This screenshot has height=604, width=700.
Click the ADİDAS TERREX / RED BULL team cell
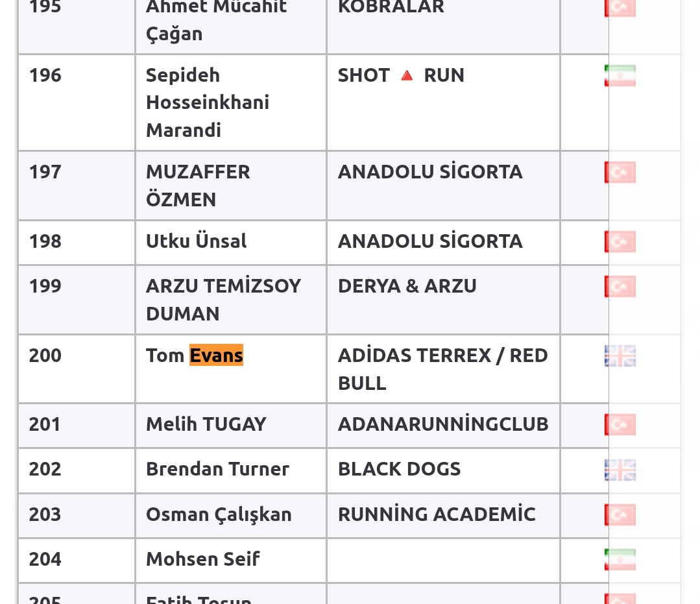coord(443,368)
